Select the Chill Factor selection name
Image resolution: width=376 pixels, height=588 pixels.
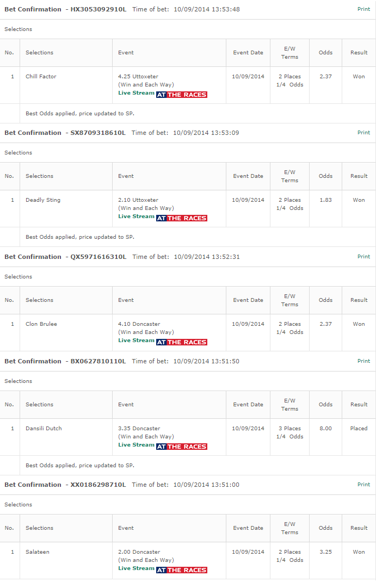click(41, 76)
